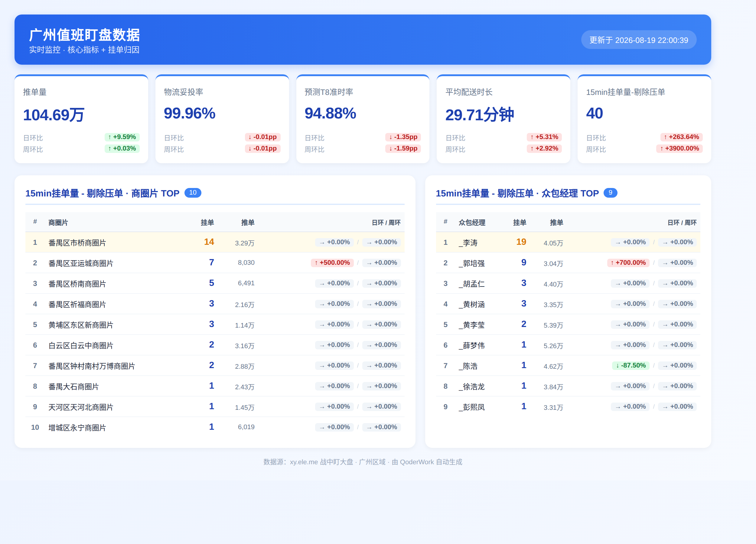This screenshot has width=756, height=544.
Task: Click the +500.00% badge for 番禺区亚运城商圈片
Action: tap(332, 263)
